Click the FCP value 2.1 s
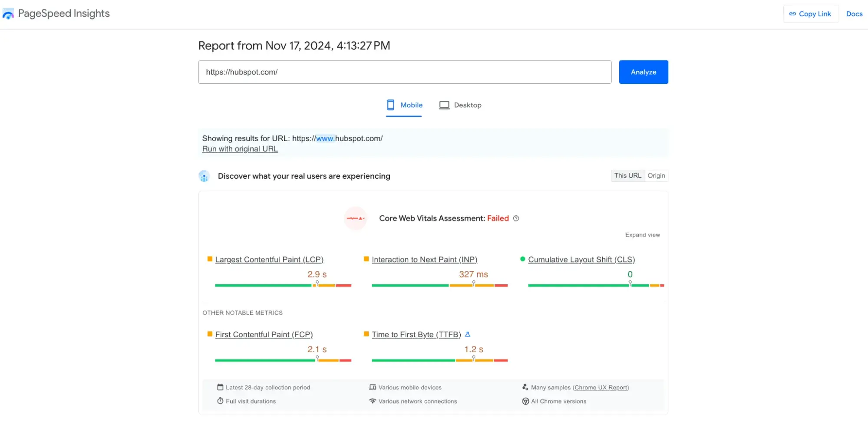 [x=317, y=349]
